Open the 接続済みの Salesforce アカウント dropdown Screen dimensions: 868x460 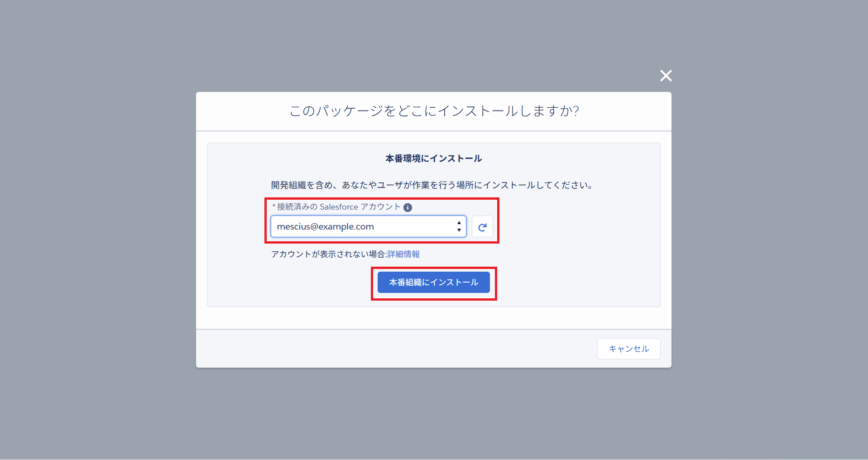(368, 227)
